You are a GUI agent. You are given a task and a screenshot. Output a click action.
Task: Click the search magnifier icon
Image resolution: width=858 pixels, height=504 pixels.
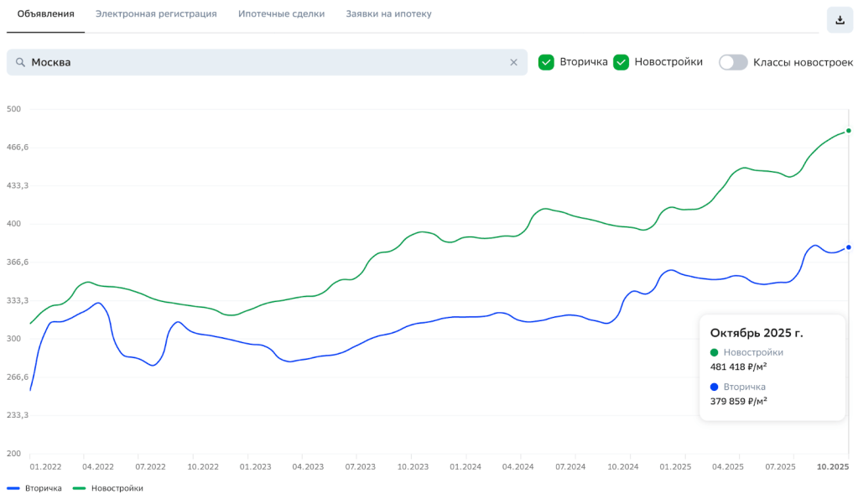click(x=20, y=62)
